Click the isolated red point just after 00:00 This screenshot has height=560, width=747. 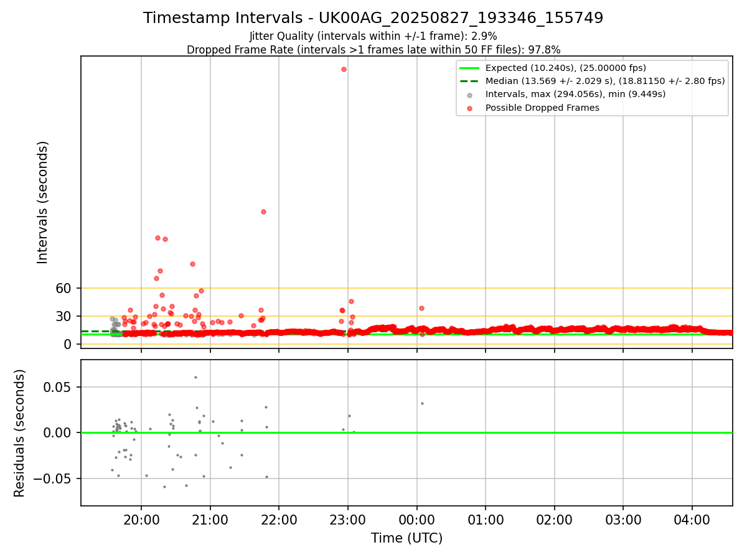pyautogui.click(x=421, y=308)
